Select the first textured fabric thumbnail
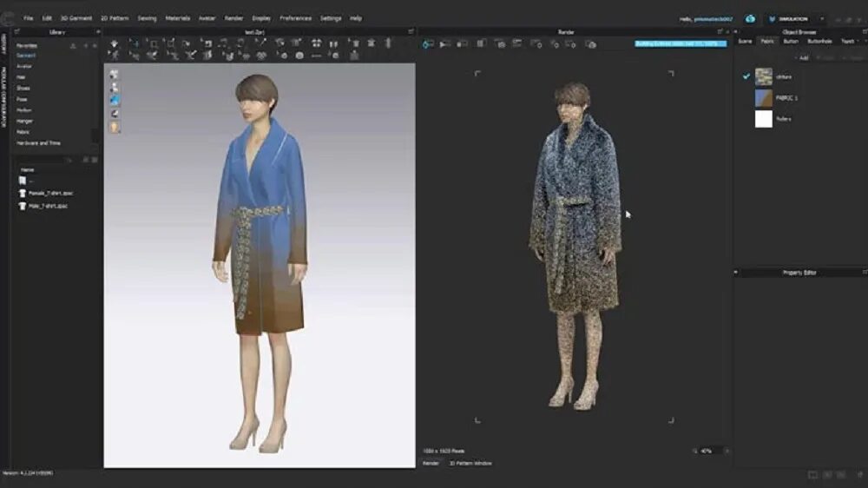 tap(763, 77)
